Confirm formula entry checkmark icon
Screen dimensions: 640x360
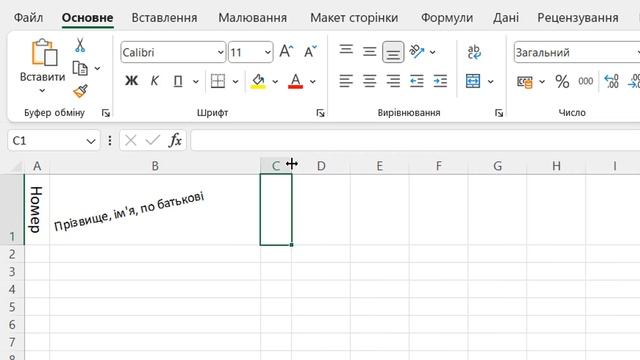153,140
